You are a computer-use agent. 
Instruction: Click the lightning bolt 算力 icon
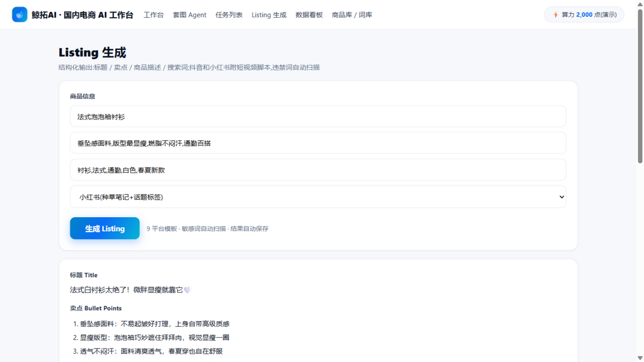[x=555, y=15]
